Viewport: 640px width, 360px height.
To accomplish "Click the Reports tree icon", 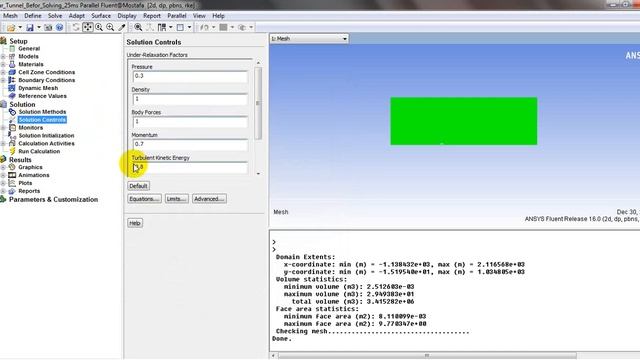I will [12, 191].
